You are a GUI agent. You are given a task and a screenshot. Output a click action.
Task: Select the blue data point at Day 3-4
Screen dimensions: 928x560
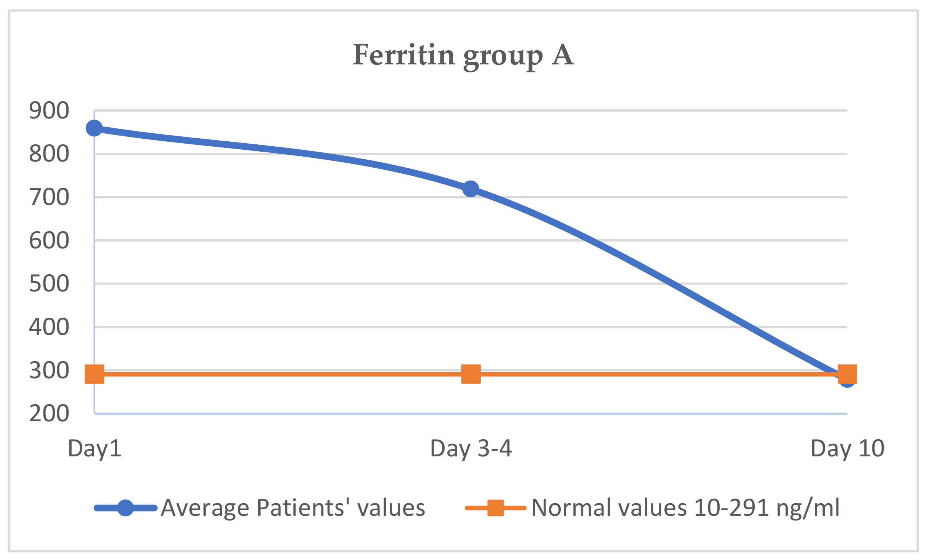coord(470,189)
